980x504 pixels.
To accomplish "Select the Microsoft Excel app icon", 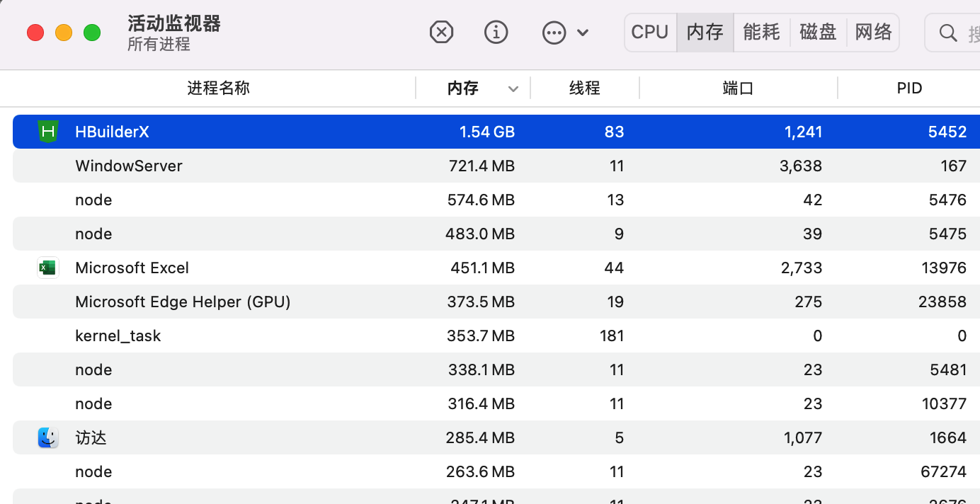I will (x=48, y=268).
